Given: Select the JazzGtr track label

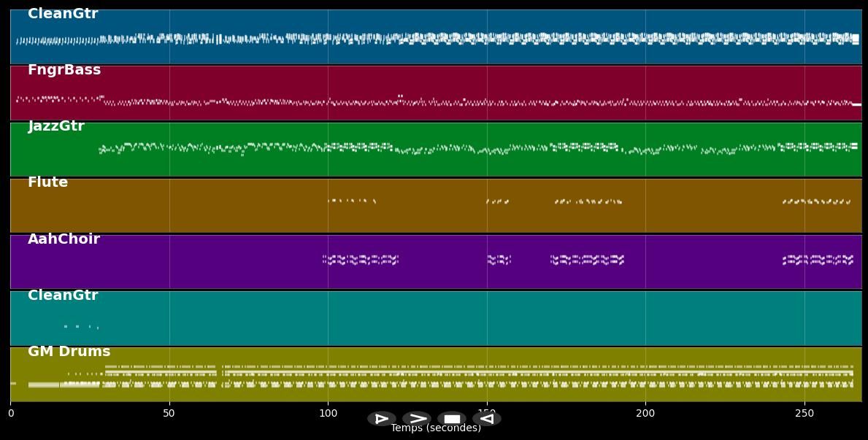Looking at the screenshot, I should coord(56,126).
